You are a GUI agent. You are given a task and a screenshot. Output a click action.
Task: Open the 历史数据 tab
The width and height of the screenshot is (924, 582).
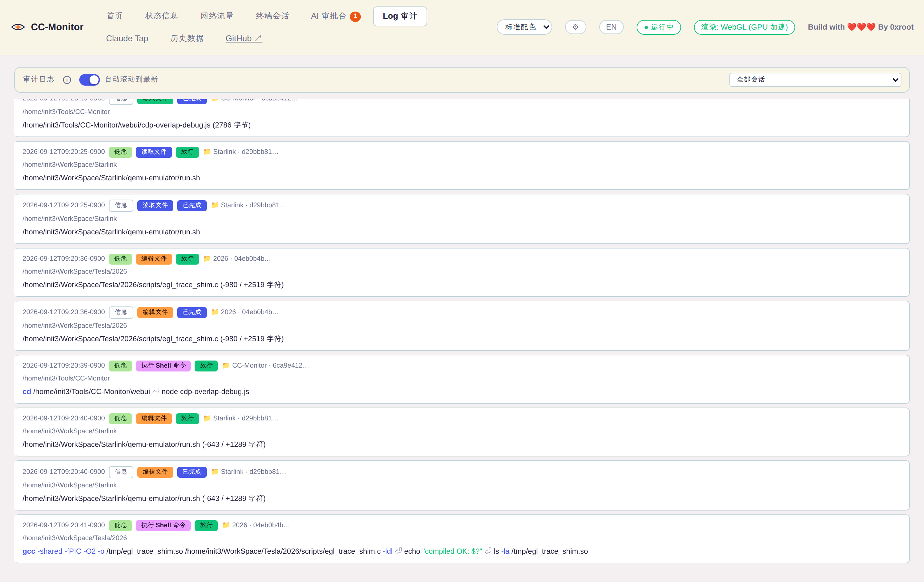pos(187,38)
